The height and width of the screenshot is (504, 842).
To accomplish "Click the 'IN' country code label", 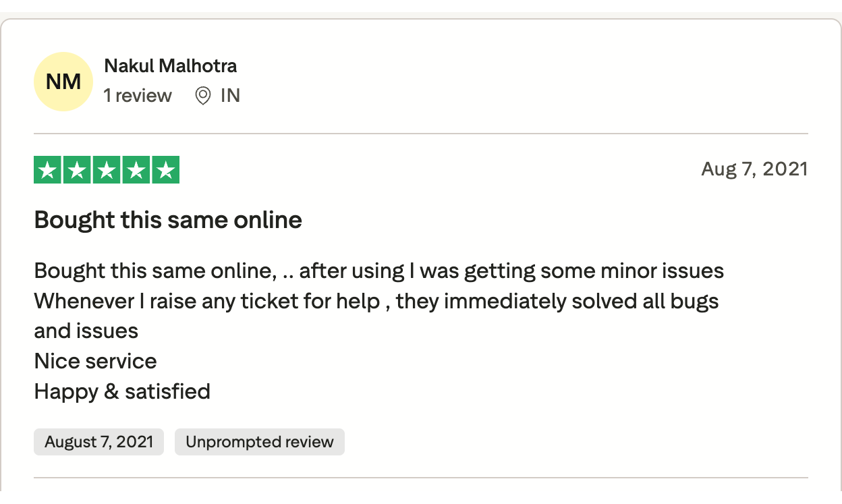I will [x=230, y=96].
